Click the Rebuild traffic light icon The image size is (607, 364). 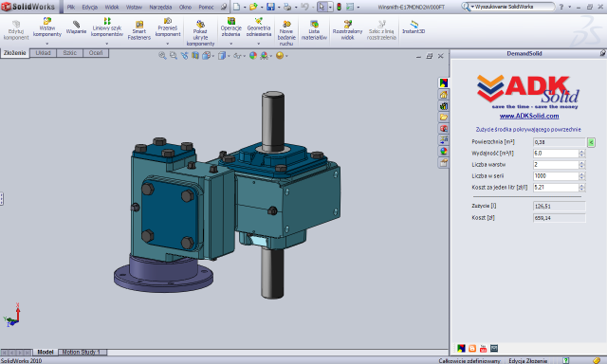(x=339, y=7)
